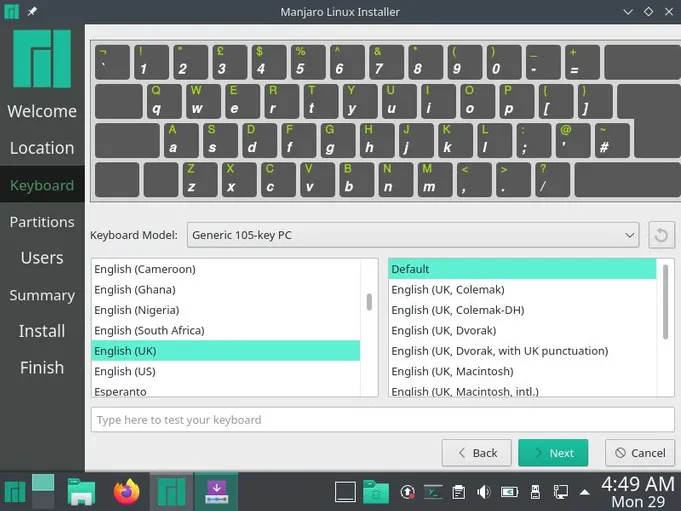Viewport: 681px width, 511px height.
Task: Open the clipboard icon in system tray
Action: (458, 492)
